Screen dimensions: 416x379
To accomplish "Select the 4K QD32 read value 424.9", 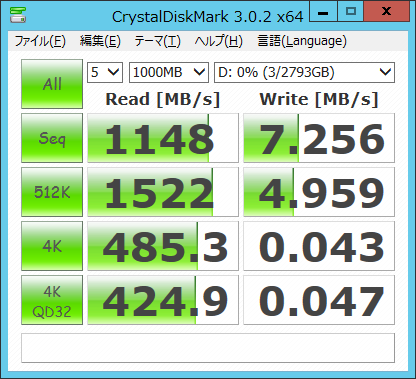I will (163, 300).
